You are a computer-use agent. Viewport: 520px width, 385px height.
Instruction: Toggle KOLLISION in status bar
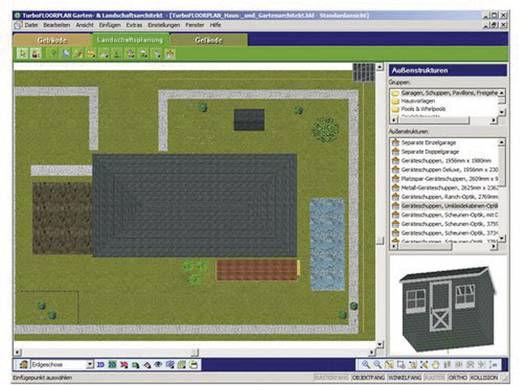pyautogui.click(x=484, y=378)
